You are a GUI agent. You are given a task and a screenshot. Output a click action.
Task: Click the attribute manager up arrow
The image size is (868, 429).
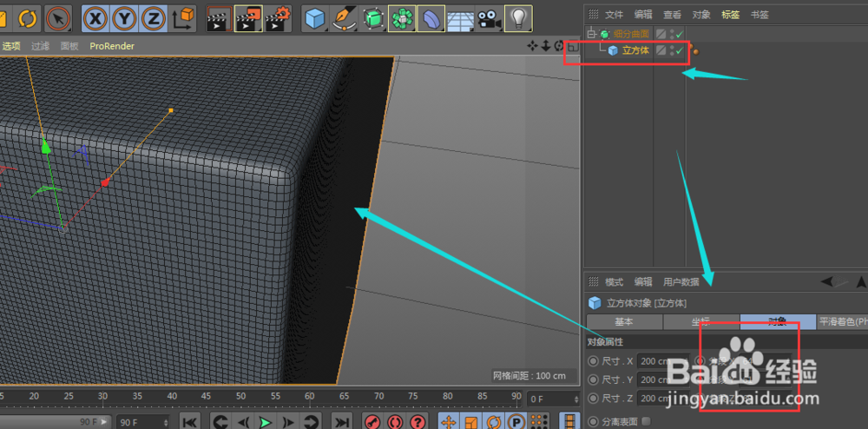click(x=861, y=281)
